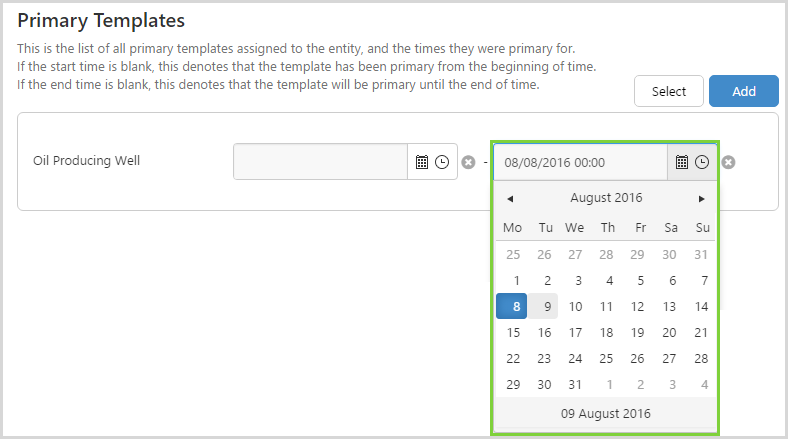
Task: Go to next month arrow
Action: click(702, 198)
